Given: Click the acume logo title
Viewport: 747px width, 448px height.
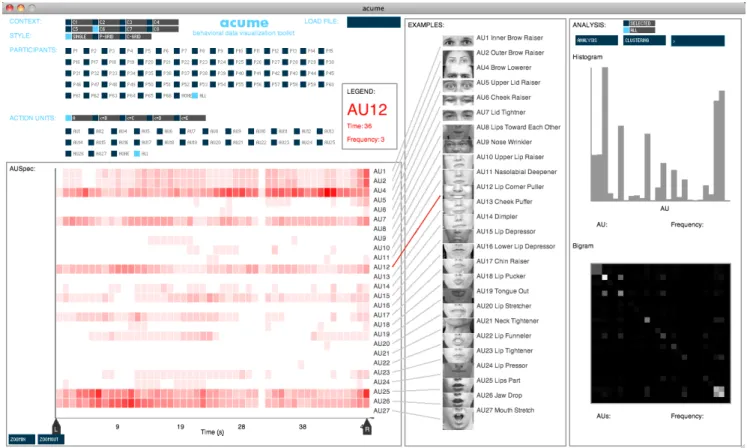Looking at the screenshot, I should pos(244,23).
